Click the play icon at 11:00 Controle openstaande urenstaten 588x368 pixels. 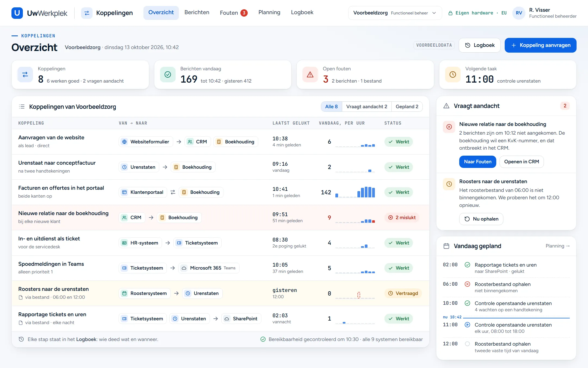[467, 325]
